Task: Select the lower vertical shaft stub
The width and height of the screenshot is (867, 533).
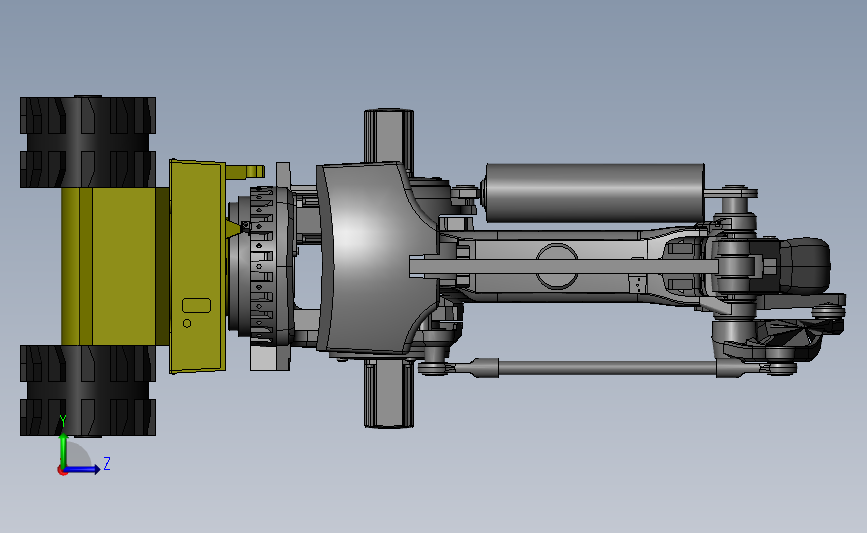Action: pos(389,393)
